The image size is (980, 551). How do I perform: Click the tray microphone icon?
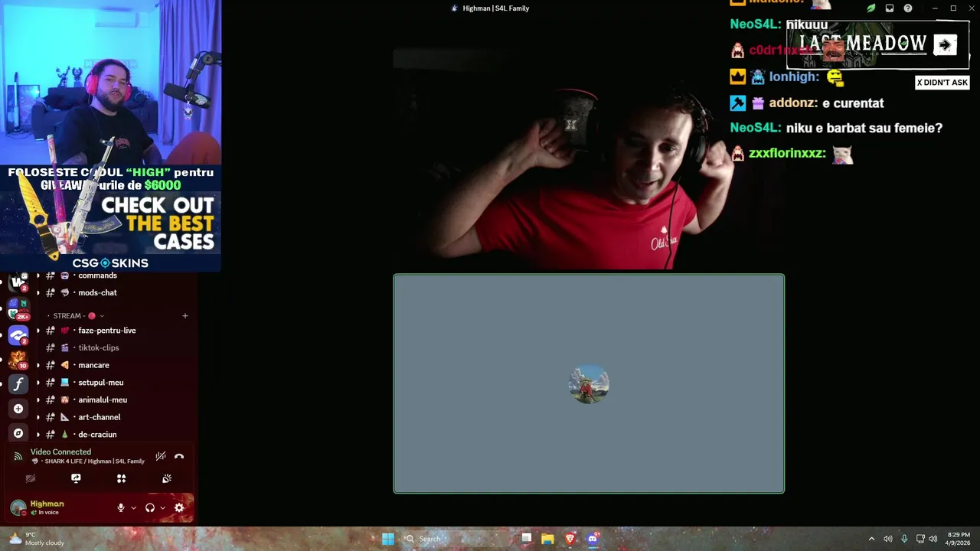pyautogui.click(x=904, y=539)
